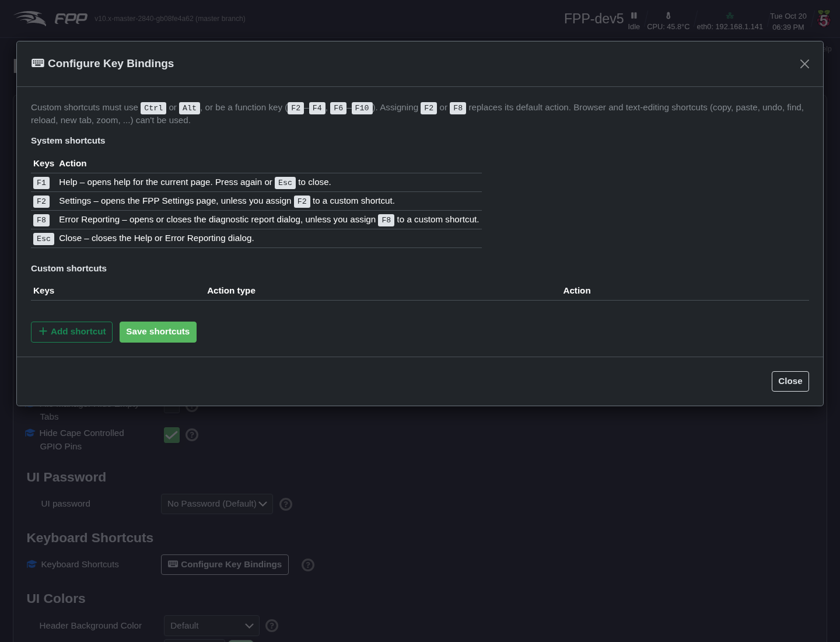Click the keyboard icon in the dialog title
Screen dimensions: 840x642
(x=38, y=63)
